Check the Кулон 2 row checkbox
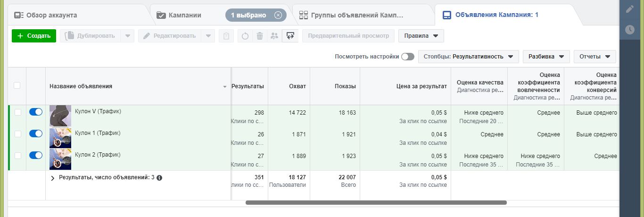This screenshot has height=217, width=644. [x=17, y=156]
